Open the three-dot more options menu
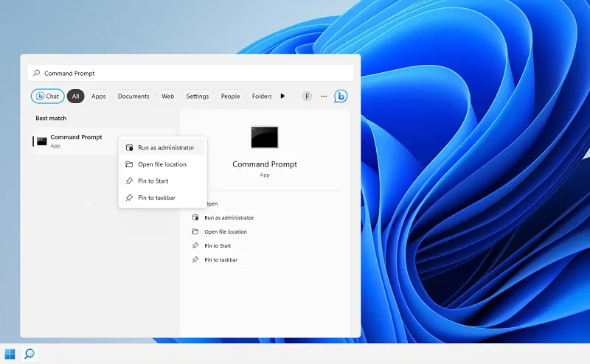590x364 pixels. coord(324,97)
